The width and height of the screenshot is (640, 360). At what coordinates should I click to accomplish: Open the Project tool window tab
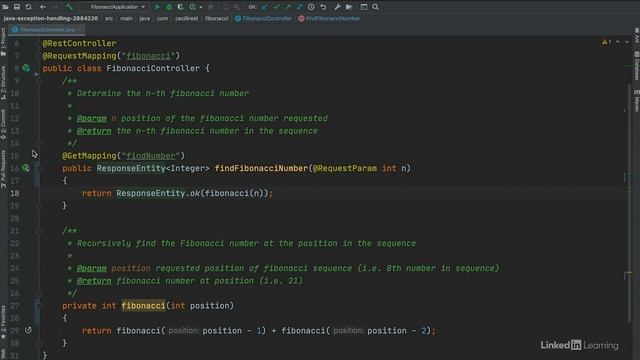point(3,42)
